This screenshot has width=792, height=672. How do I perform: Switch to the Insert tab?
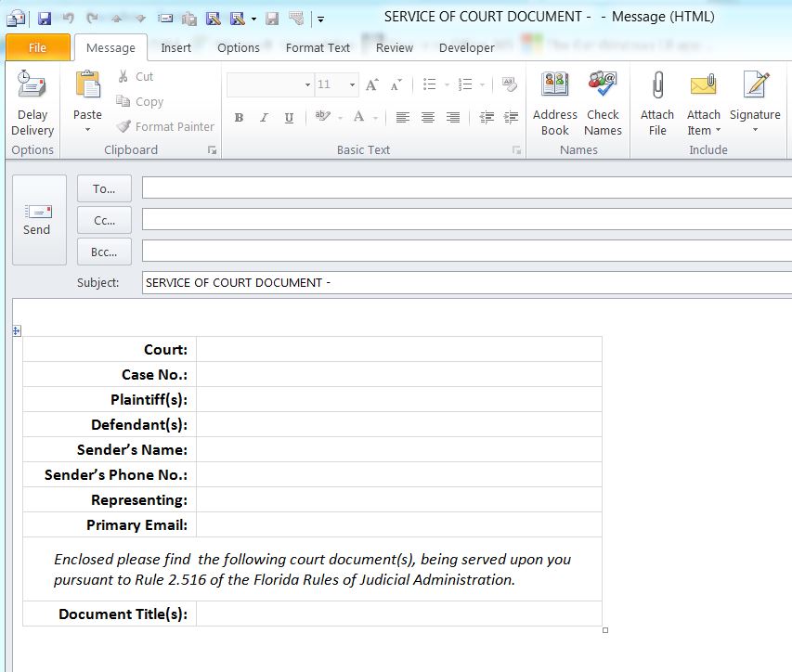coord(175,47)
